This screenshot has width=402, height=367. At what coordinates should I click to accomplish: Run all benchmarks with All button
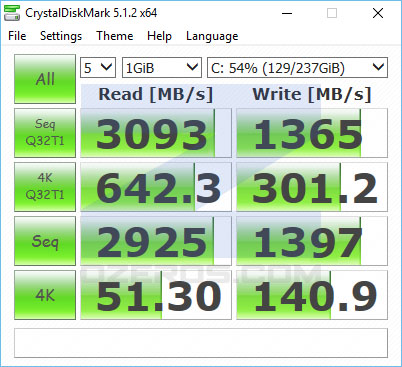(45, 79)
